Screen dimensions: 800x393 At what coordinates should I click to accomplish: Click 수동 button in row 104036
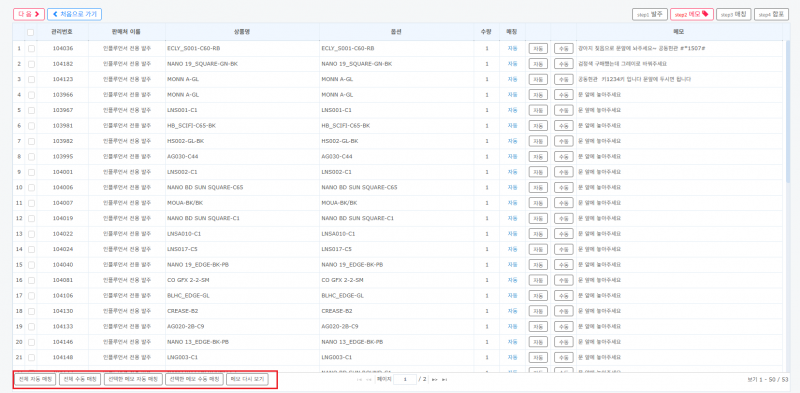564,48
